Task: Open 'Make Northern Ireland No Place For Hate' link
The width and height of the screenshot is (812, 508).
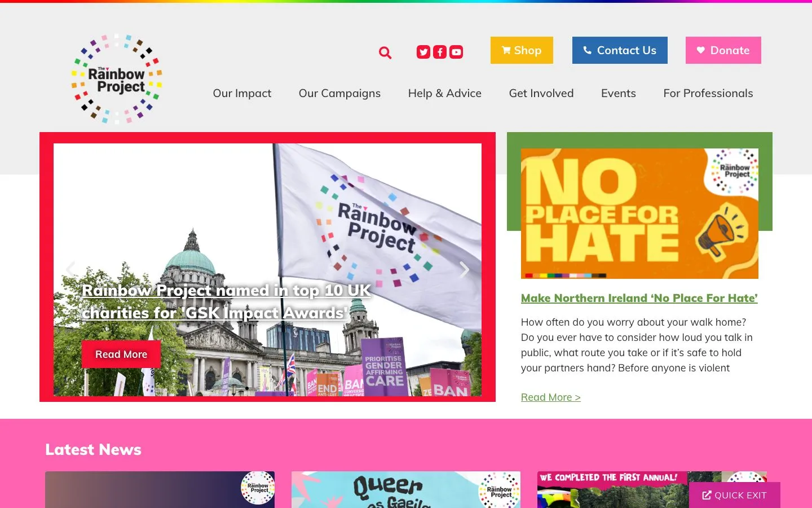Action: (639, 298)
